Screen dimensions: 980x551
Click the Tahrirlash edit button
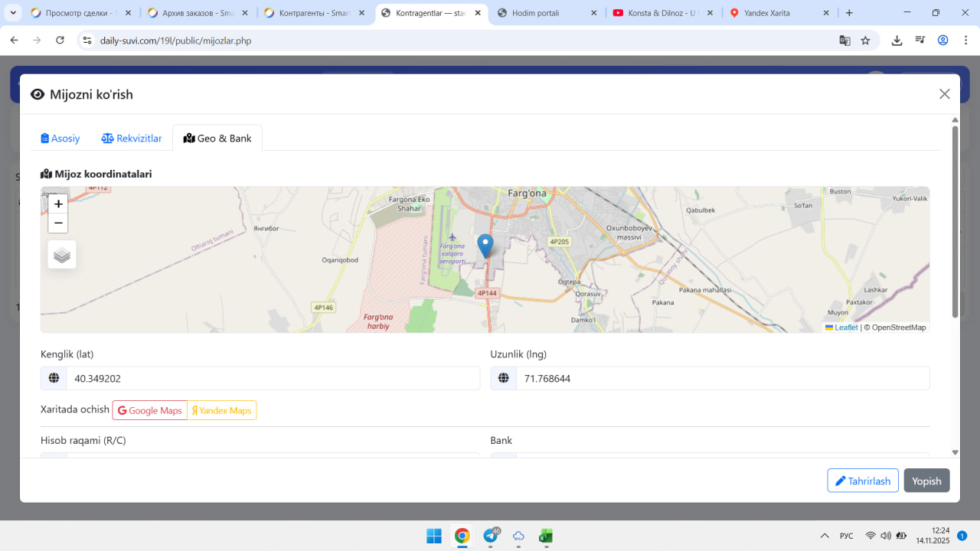click(862, 481)
